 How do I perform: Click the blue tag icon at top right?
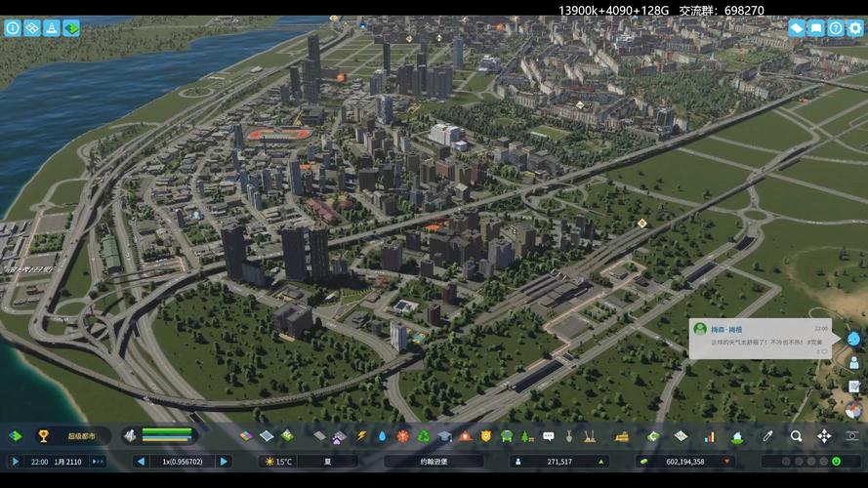coord(797,27)
